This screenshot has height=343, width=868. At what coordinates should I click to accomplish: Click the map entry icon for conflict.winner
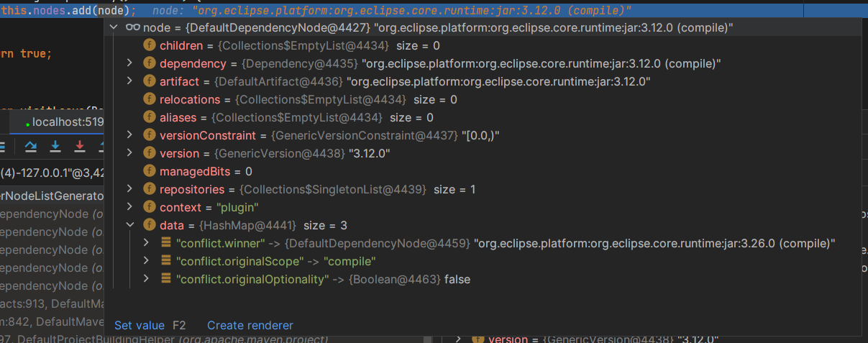166,243
